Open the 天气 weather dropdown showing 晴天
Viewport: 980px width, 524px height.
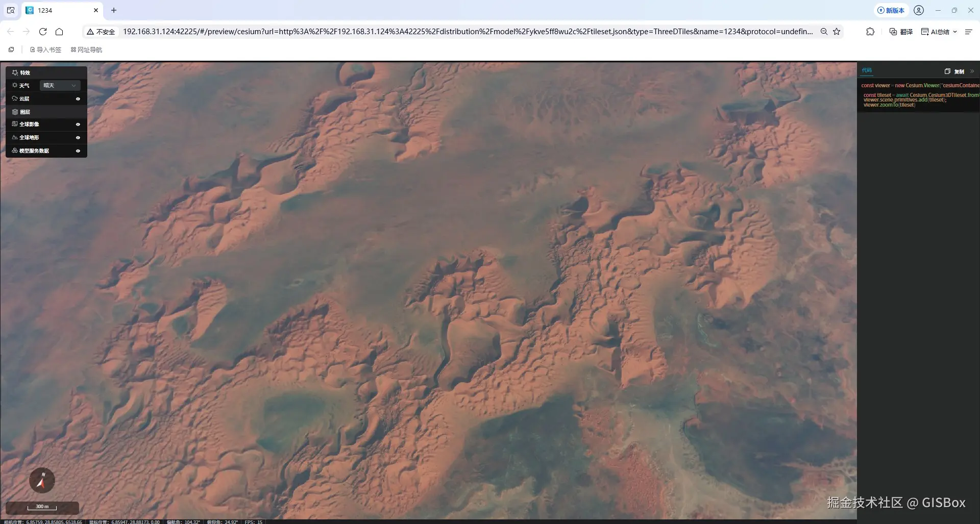(59, 85)
